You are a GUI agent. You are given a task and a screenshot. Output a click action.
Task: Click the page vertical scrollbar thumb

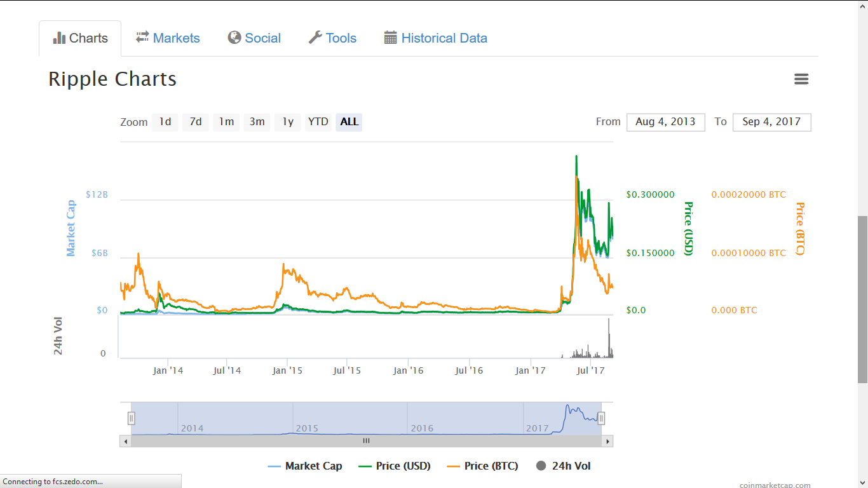pyautogui.click(x=862, y=299)
